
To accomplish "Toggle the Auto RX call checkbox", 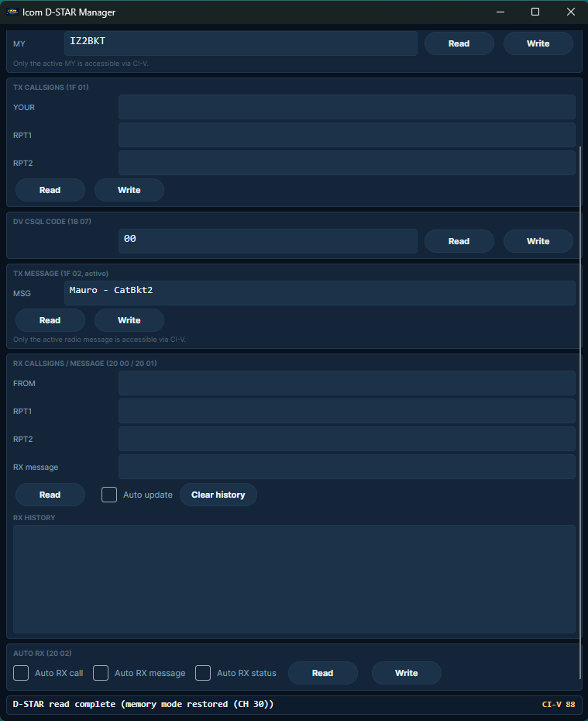I will click(x=21, y=673).
